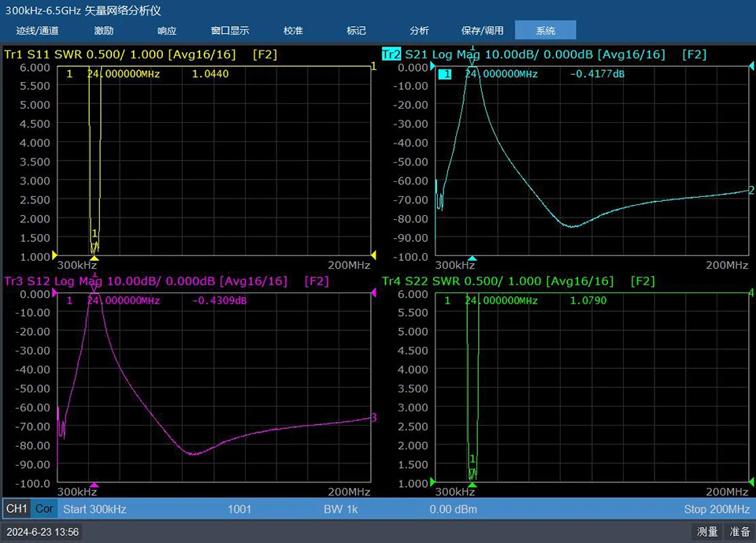Click the Tr2 marker value -0.4177dB

click(x=597, y=74)
